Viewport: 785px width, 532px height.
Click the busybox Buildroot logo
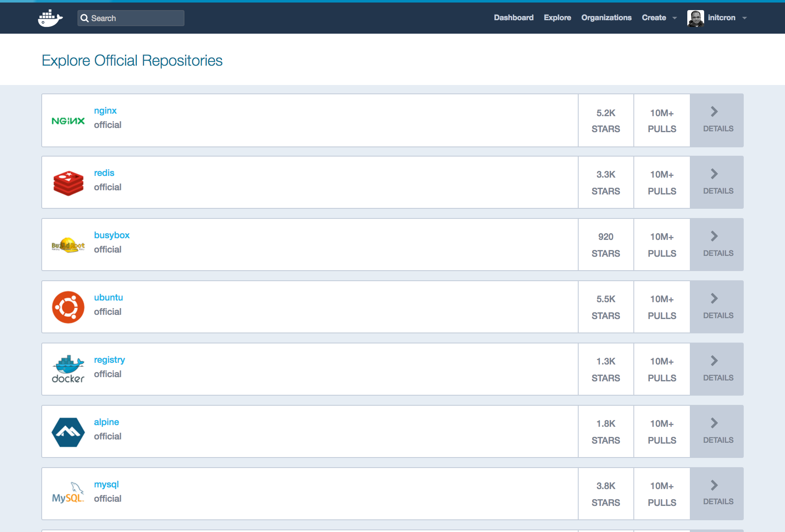[68, 245]
